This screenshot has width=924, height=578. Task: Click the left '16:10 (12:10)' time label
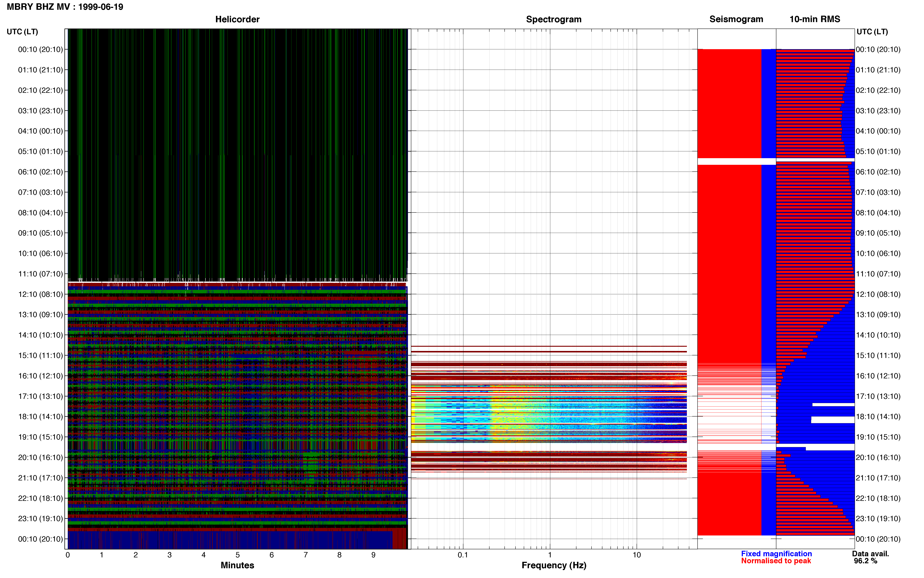coord(41,376)
